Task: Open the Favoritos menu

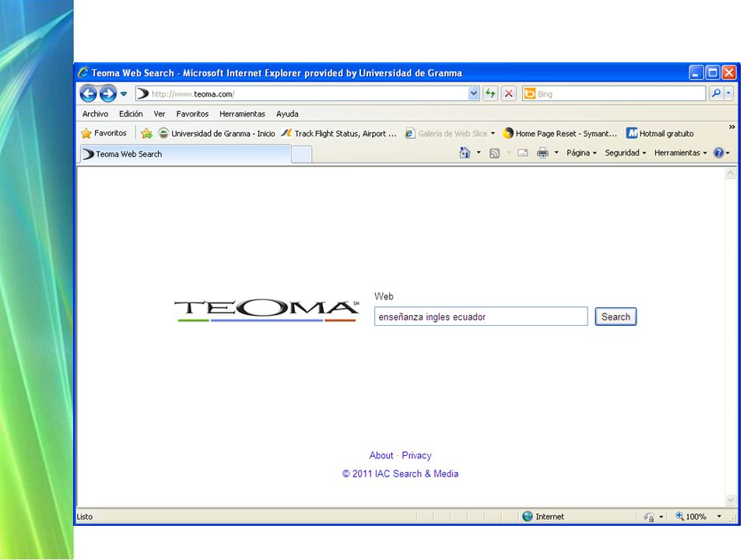Action: point(192,114)
